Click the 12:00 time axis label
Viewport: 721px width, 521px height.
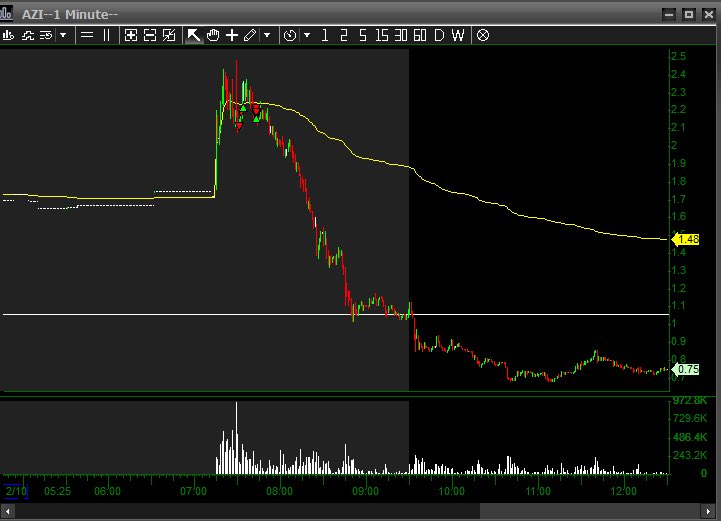(x=624, y=491)
